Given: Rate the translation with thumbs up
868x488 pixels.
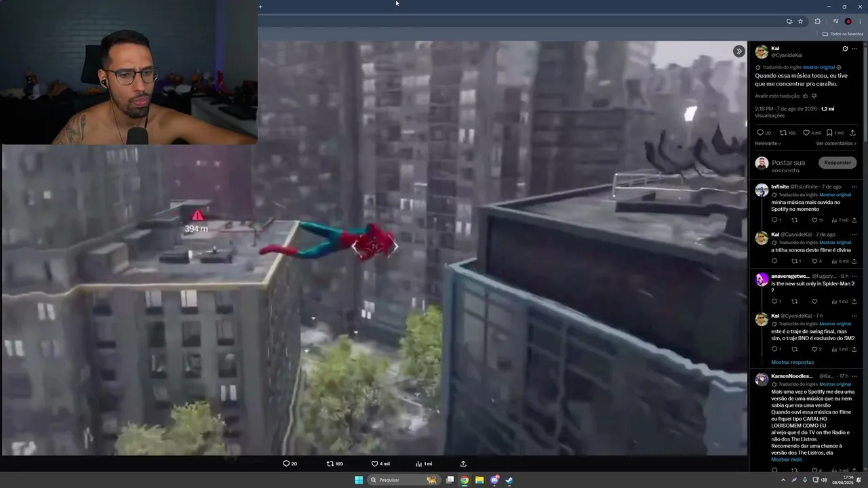Looking at the screenshot, I should pos(806,96).
